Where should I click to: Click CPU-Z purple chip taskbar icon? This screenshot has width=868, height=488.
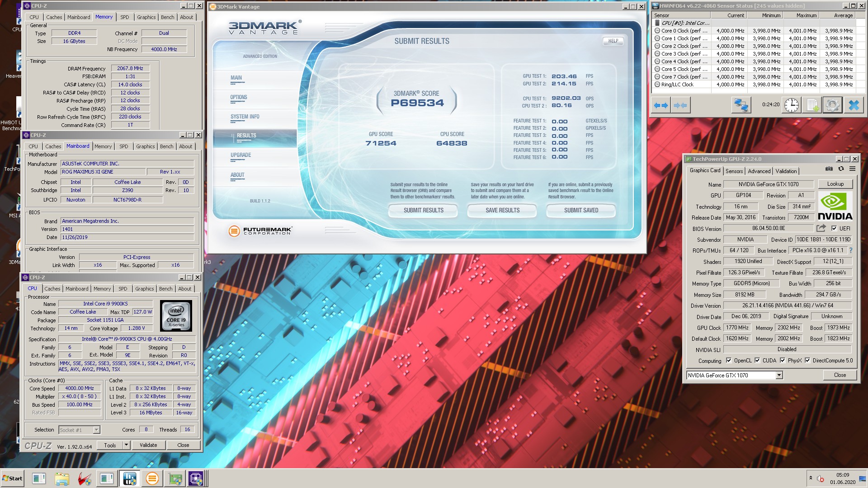[196, 479]
